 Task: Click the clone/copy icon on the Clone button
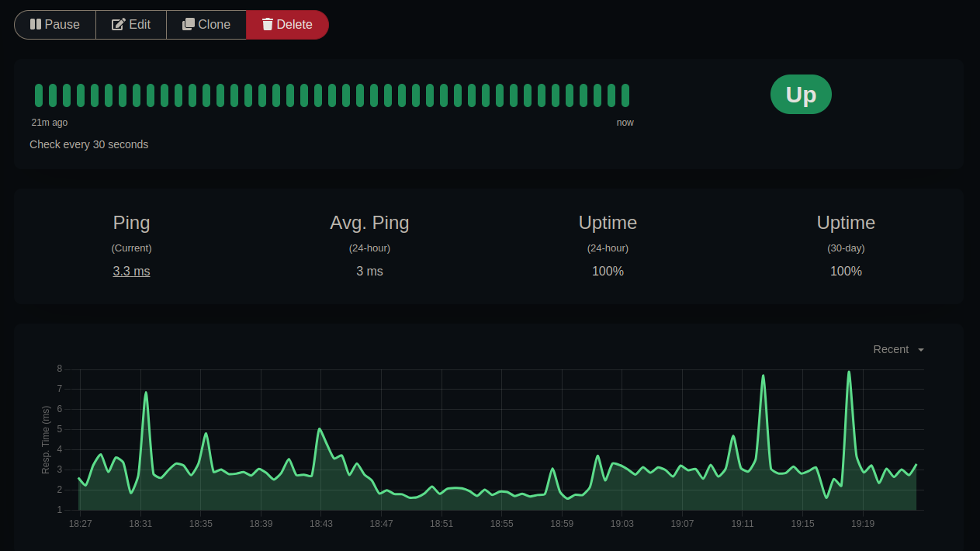[x=187, y=24]
